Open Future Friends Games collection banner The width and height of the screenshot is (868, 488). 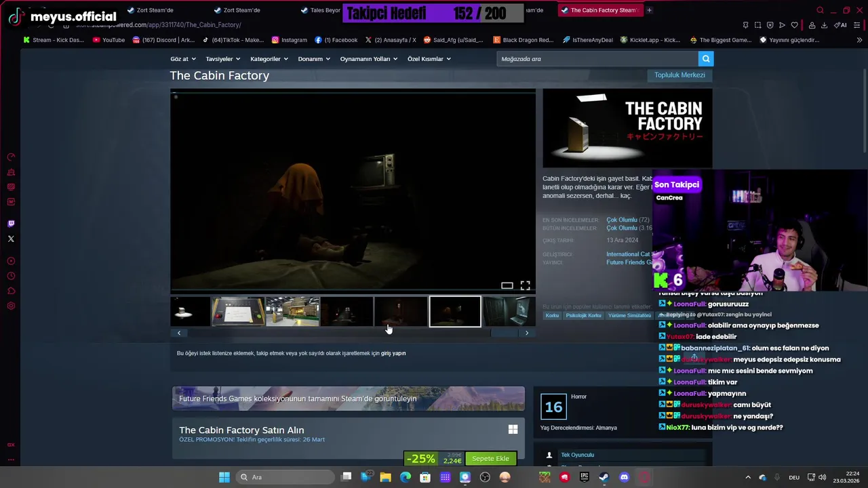349,399
